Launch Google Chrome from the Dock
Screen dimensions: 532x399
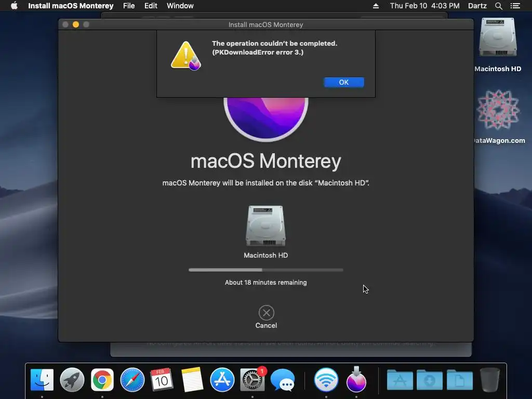coord(102,380)
